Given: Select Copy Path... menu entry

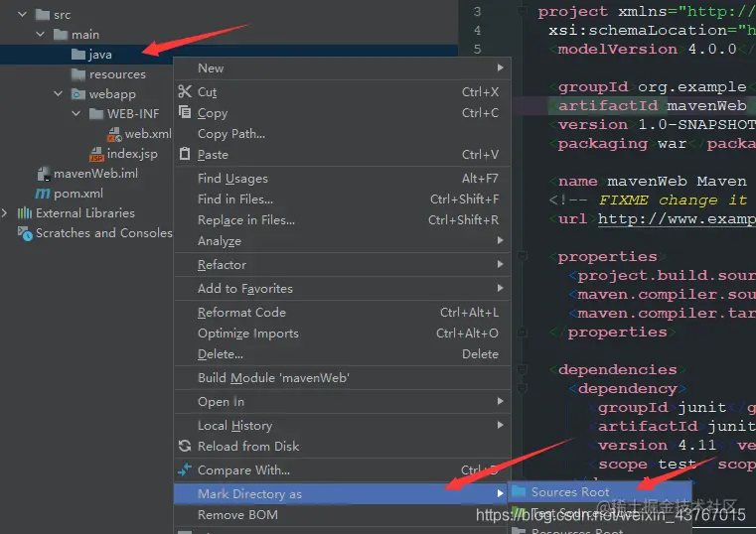Looking at the screenshot, I should pyautogui.click(x=342, y=133).
